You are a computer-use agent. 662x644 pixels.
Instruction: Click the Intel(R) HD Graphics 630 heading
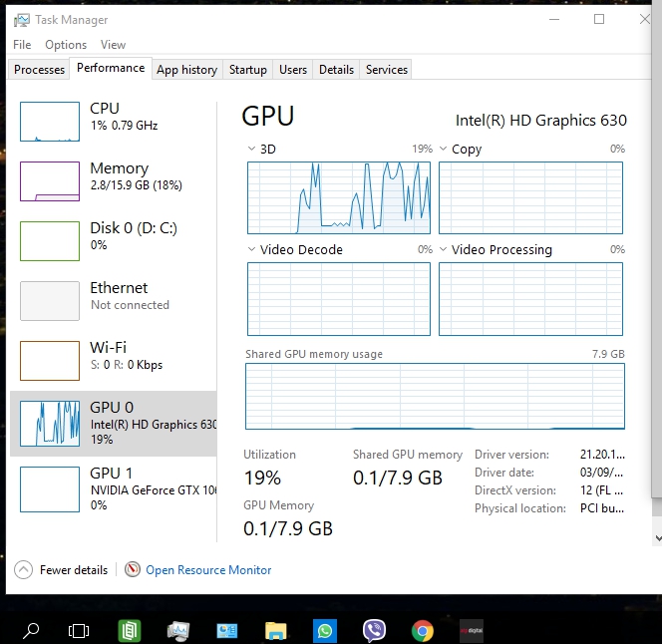(x=541, y=121)
